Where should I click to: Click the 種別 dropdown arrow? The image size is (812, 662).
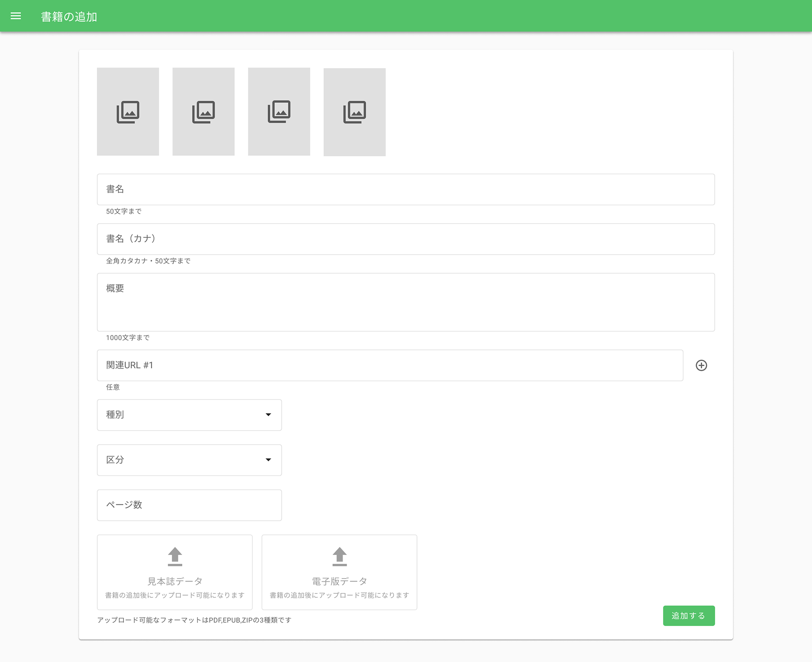[268, 415]
